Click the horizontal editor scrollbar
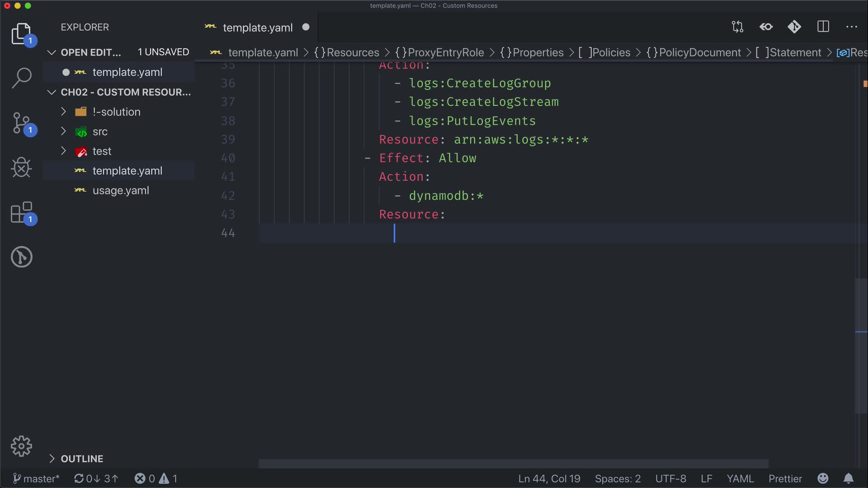 513,464
